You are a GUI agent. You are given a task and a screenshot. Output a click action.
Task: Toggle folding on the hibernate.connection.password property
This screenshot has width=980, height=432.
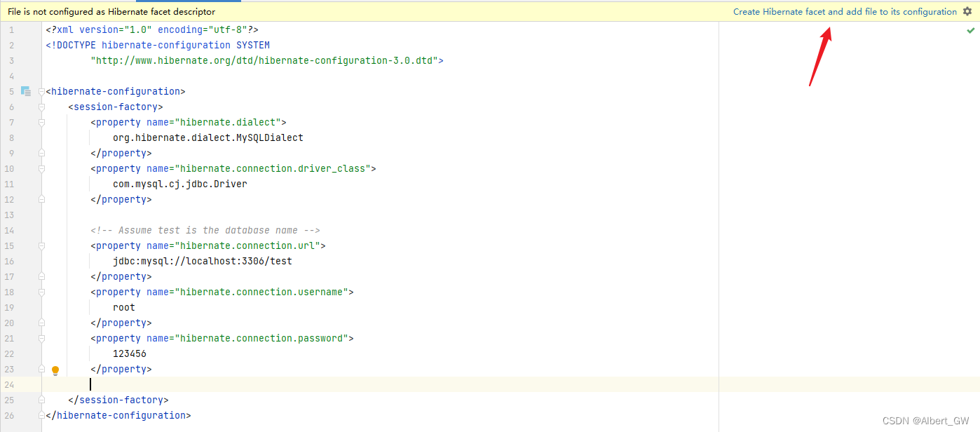pos(41,337)
